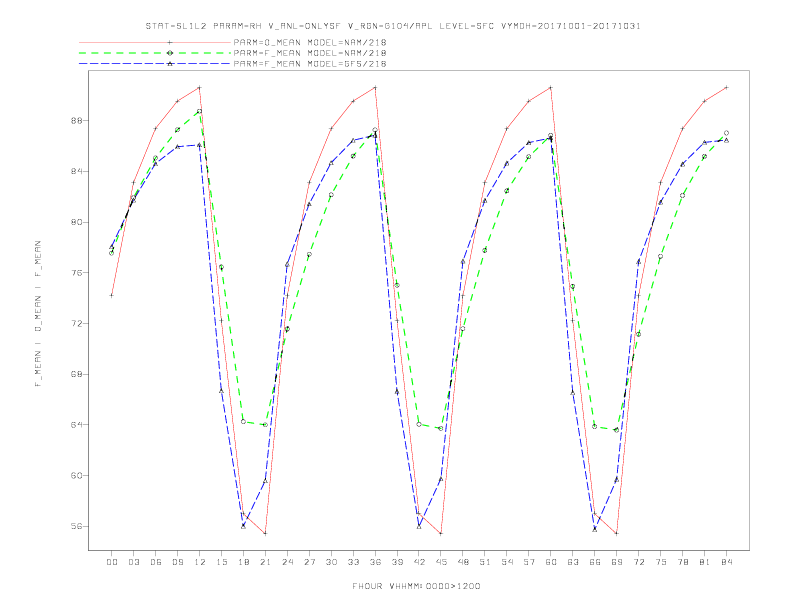The height and width of the screenshot is (612, 792).
Task: Click the y-axis tick label 84
Action: coord(77,172)
